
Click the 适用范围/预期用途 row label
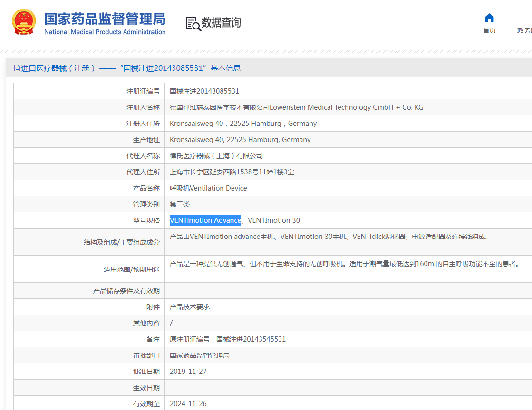click(x=132, y=269)
